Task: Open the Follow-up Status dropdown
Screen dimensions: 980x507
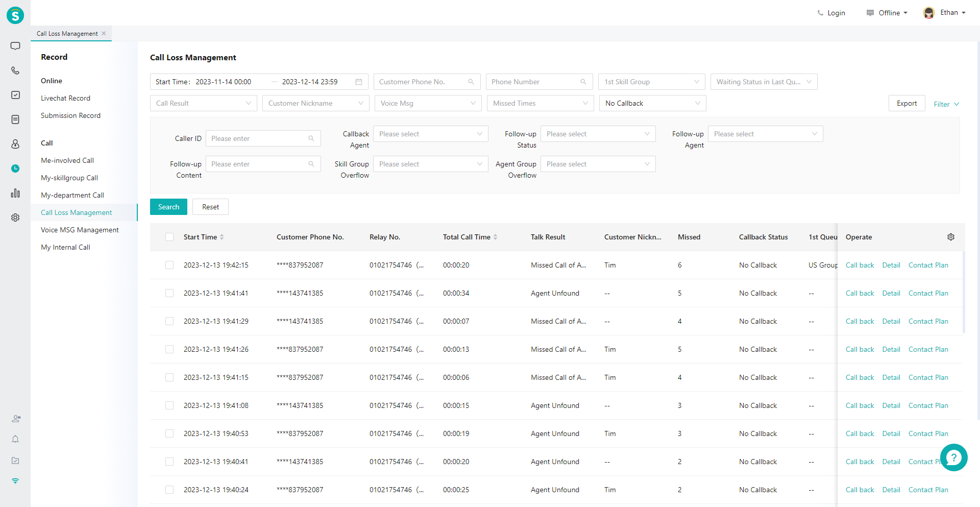Action: tap(598, 134)
